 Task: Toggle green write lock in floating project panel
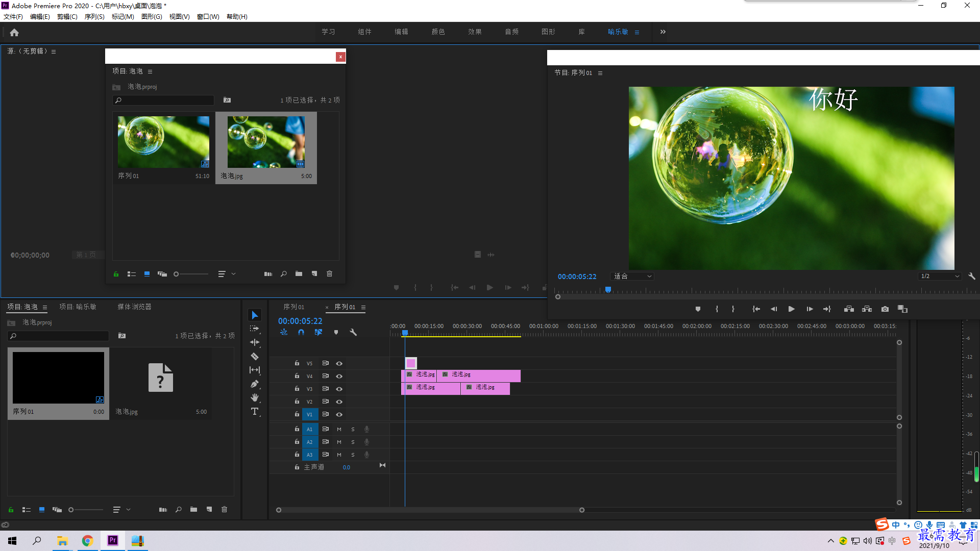(116, 274)
